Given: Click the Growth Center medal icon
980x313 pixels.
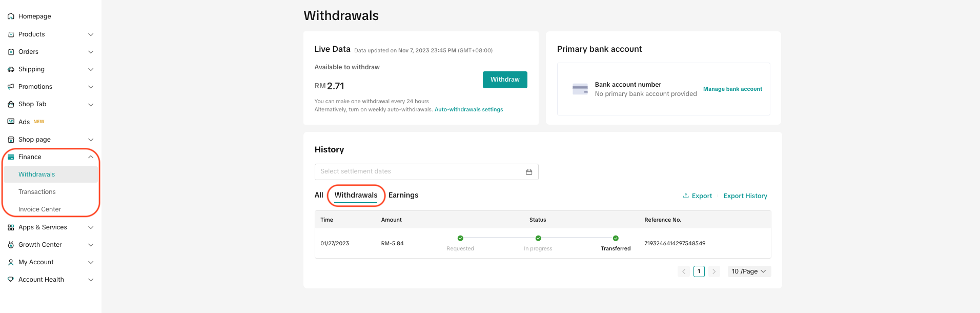Looking at the screenshot, I should [x=11, y=245].
